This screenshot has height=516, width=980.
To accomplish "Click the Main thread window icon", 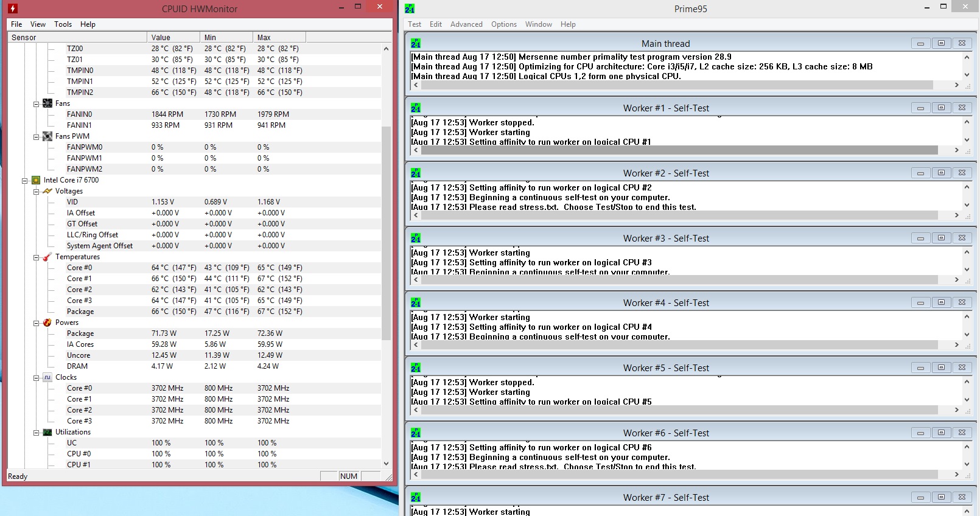I will click(416, 43).
